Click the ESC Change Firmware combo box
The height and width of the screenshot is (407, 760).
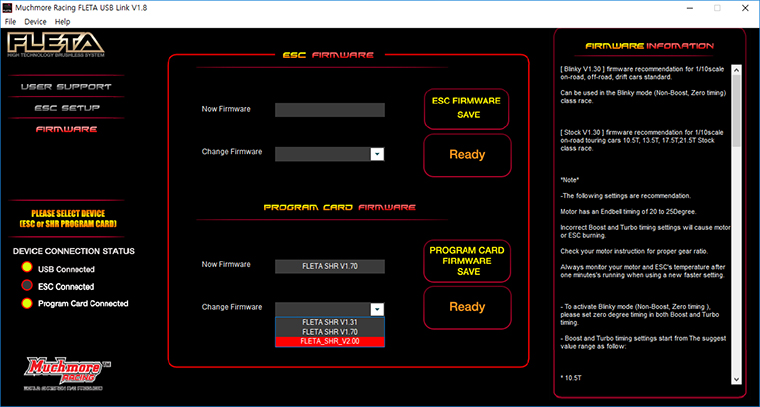[x=330, y=155]
